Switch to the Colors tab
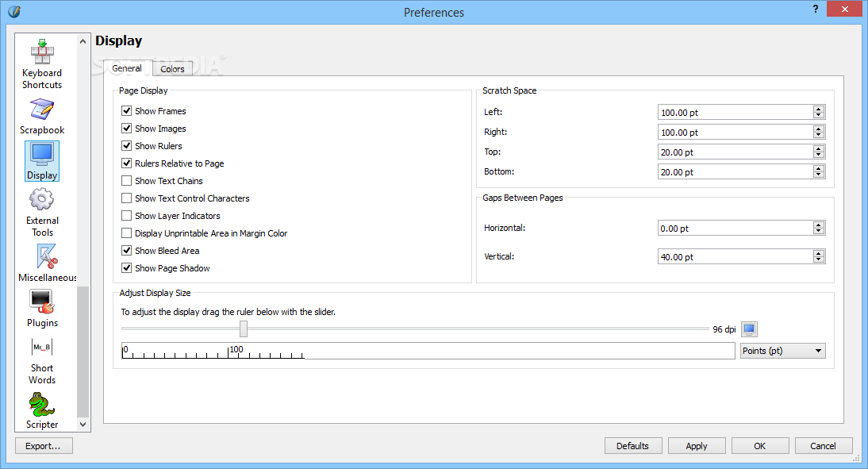 pos(172,69)
